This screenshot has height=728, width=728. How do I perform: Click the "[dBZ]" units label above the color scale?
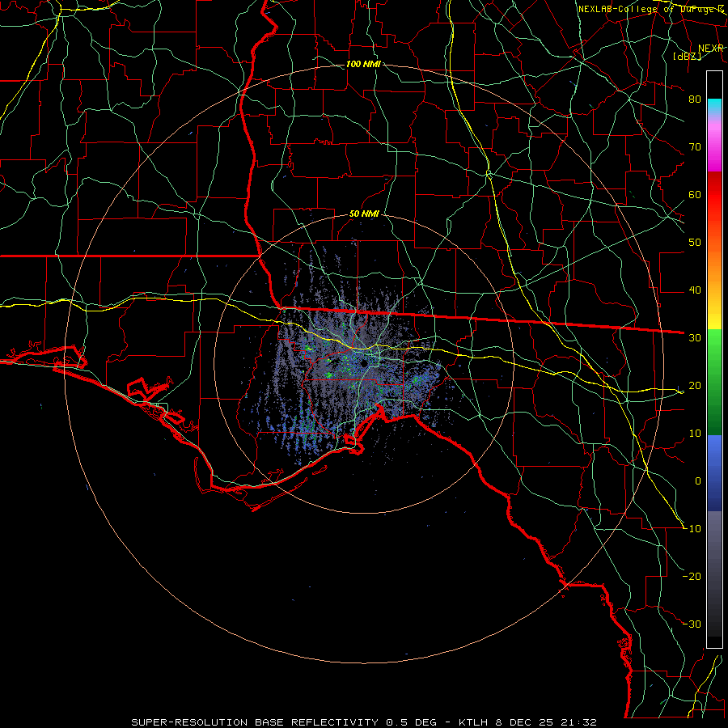pyautogui.click(x=687, y=56)
